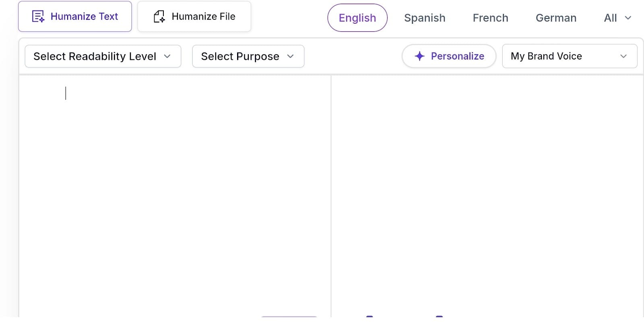The width and height of the screenshot is (644, 322).
Task: Select English as the language
Action: [x=357, y=18]
